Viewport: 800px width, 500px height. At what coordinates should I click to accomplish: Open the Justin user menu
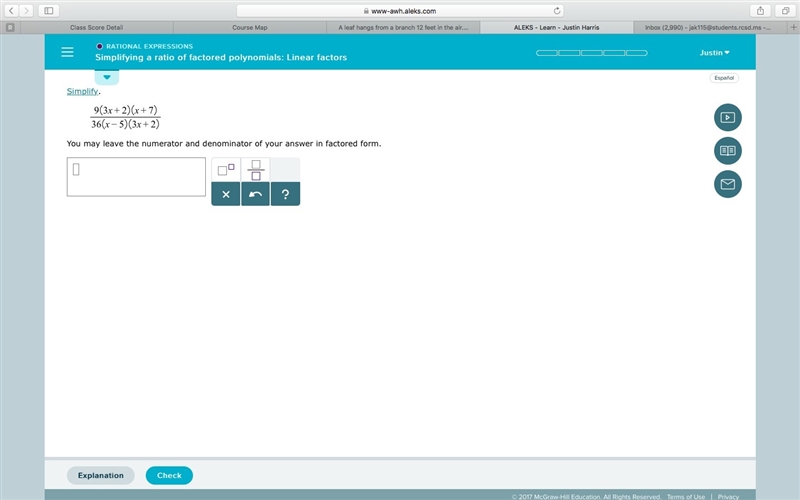[714, 53]
